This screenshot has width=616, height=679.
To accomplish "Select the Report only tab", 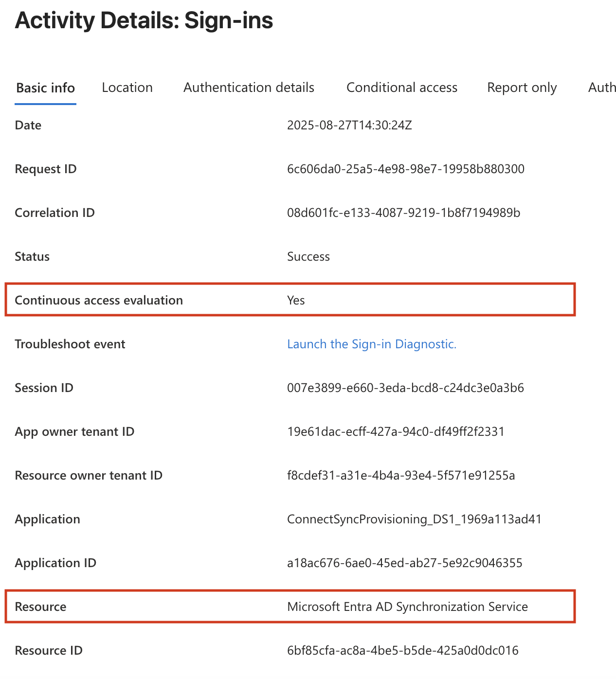I will (522, 88).
